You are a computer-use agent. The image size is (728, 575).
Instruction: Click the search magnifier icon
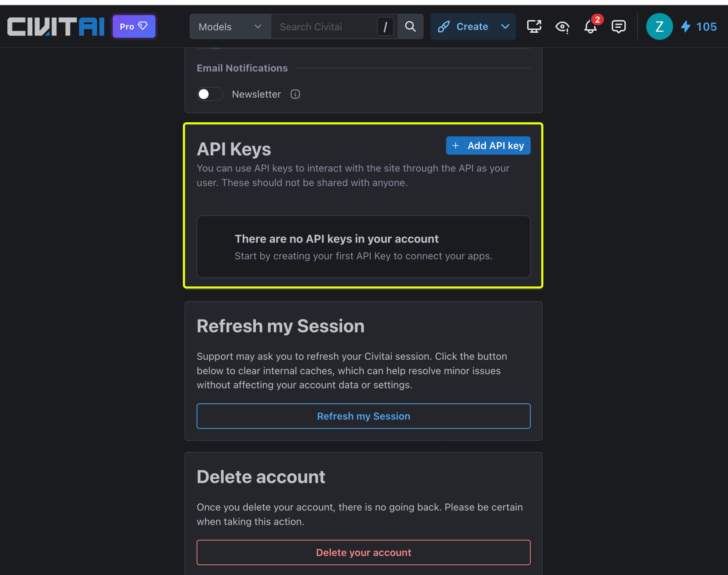point(410,26)
